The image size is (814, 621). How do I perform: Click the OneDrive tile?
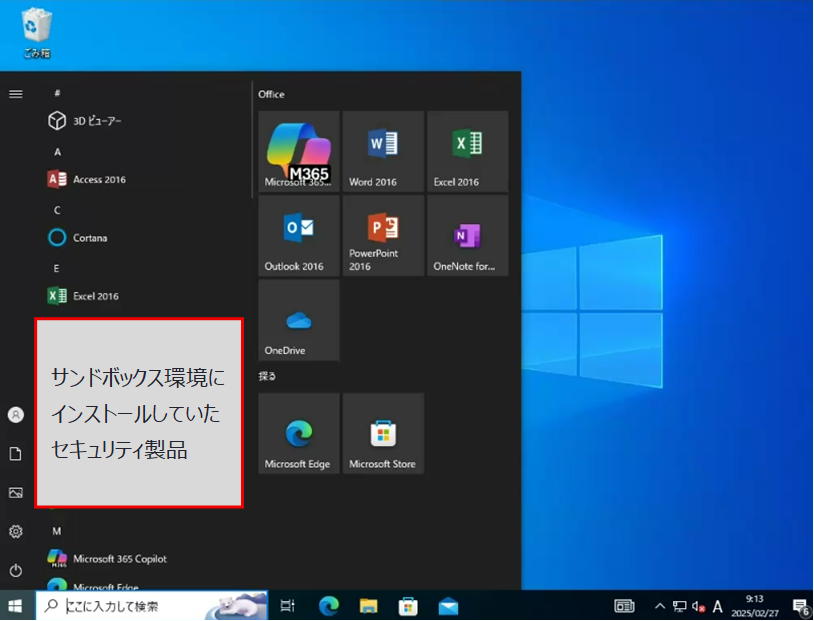298,319
